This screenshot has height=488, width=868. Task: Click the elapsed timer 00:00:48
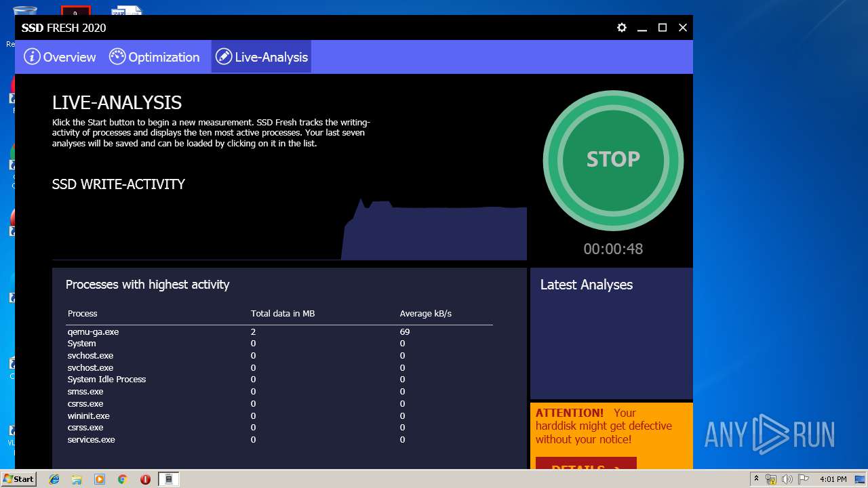pyautogui.click(x=613, y=249)
